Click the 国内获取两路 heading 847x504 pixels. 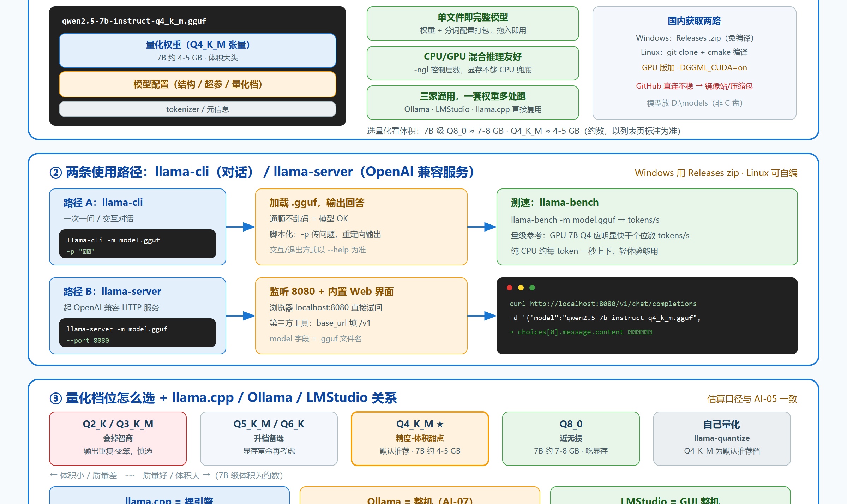(694, 21)
